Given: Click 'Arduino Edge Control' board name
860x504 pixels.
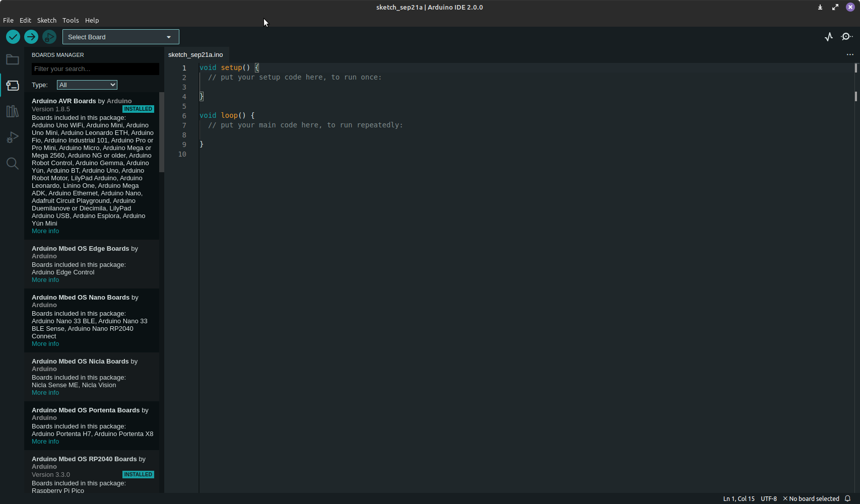Looking at the screenshot, I should coord(63,272).
